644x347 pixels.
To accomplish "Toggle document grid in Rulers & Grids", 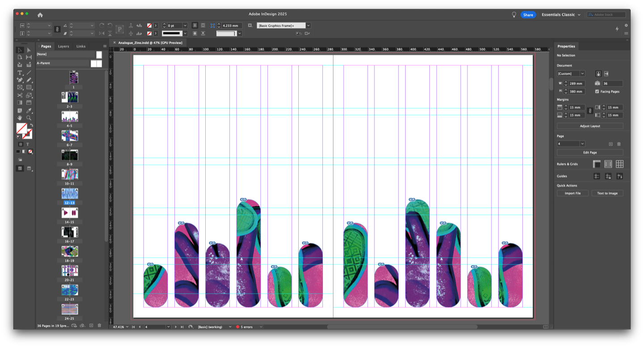I will coord(619,164).
